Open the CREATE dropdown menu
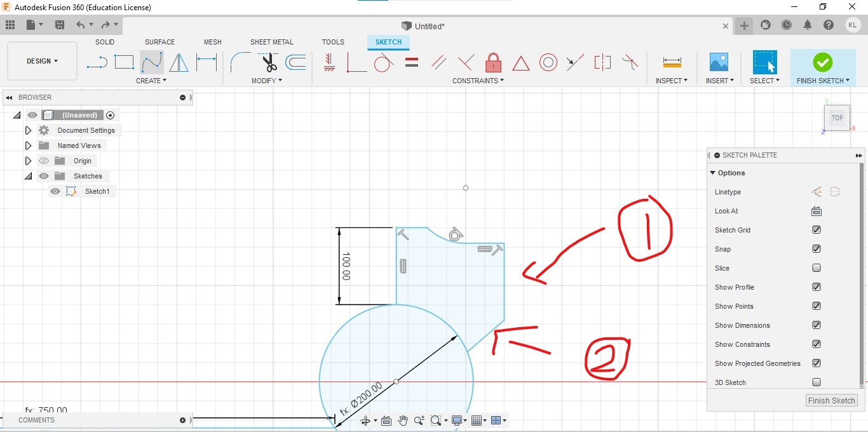The image size is (868, 432). click(x=151, y=81)
